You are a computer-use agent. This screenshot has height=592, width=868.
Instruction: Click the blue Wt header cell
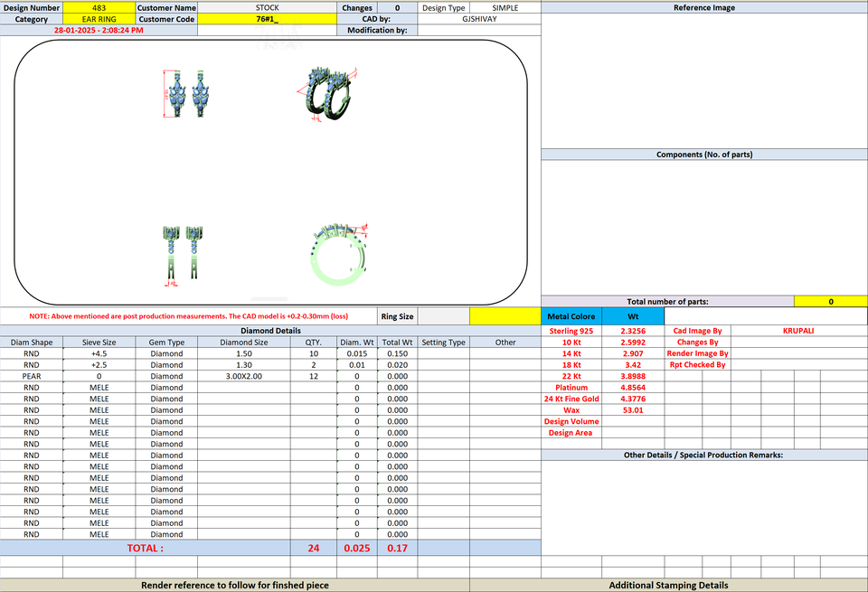tap(633, 316)
